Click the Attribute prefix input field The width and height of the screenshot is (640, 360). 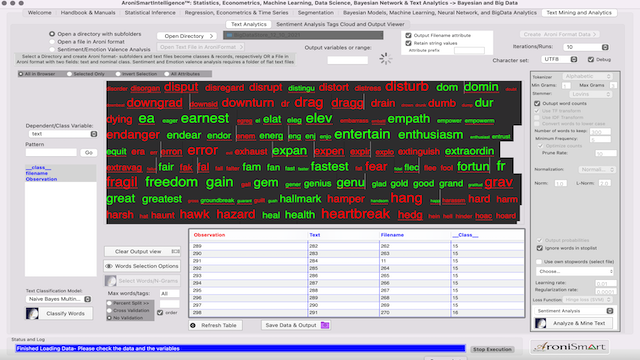click(x=469, y=51)
